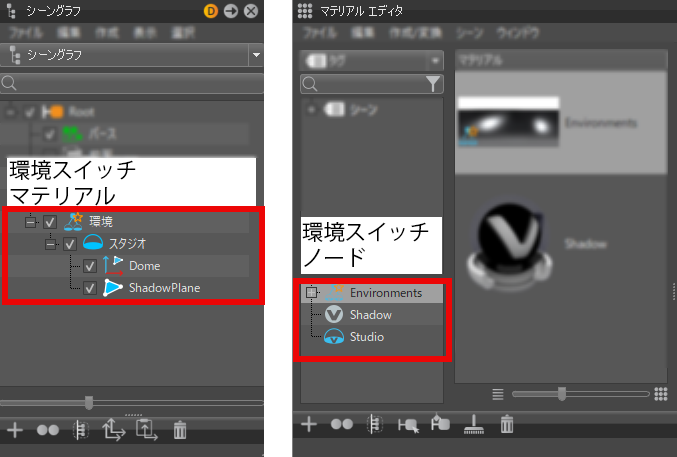Toggle the 環境 node checkbox
Screen dimensions: 677x457
[x=50, y=222]
